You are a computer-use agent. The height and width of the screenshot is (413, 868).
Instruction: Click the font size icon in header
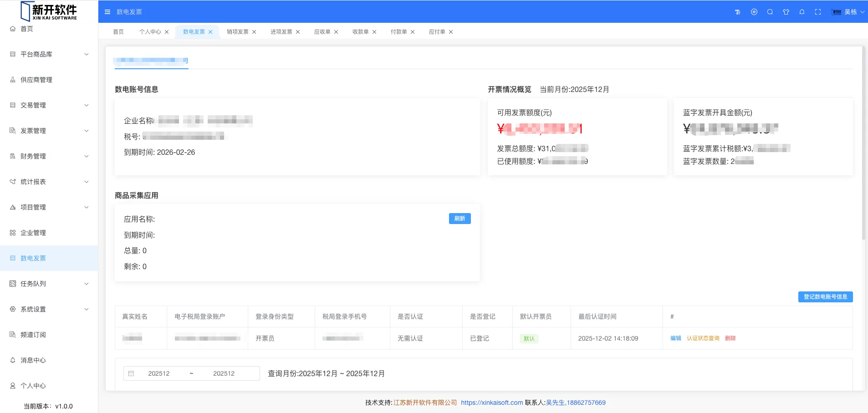tap(738, 12)
